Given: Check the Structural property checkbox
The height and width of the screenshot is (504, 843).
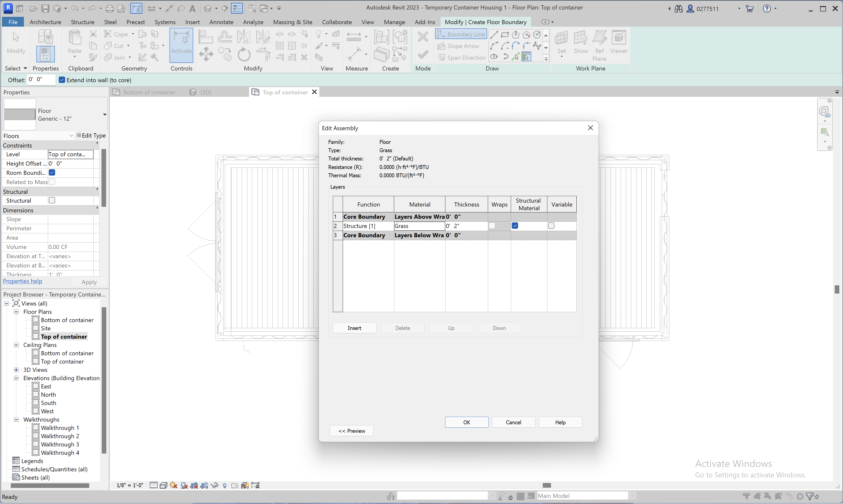Looking at the screenshot, I should click(x=52, y=200).
